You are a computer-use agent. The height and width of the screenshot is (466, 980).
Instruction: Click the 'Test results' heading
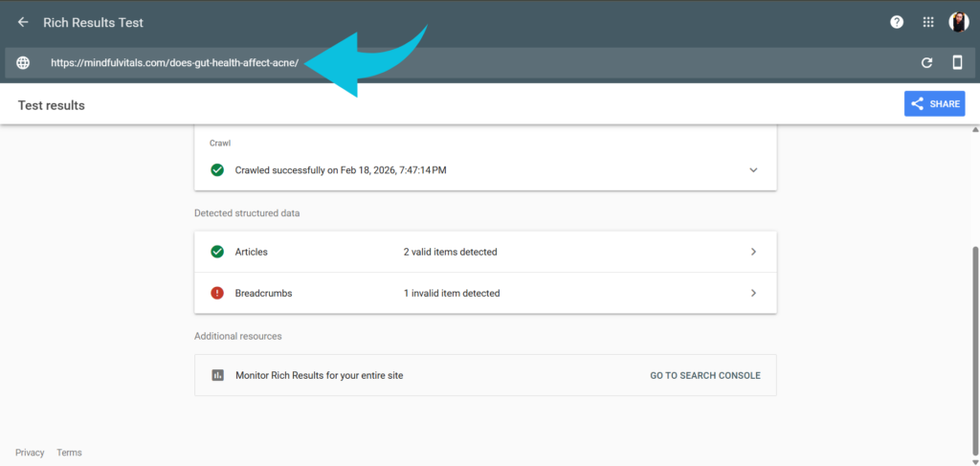[x=52, y=105]
